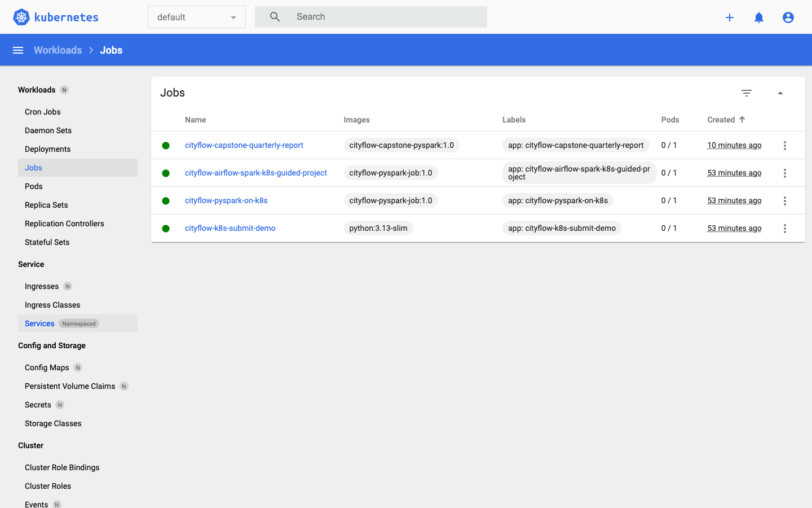Click image chip python:3.13-slim

[378, 228]
